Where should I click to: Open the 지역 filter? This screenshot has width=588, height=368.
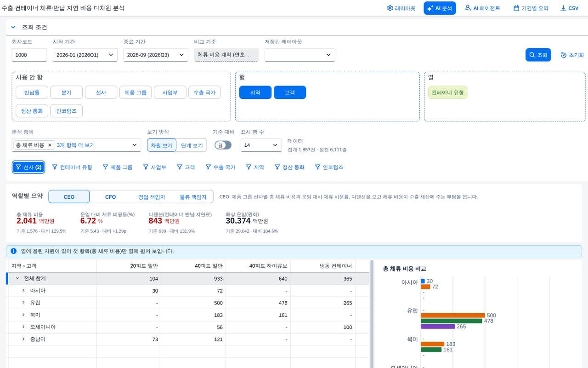(x=255, y=167)
